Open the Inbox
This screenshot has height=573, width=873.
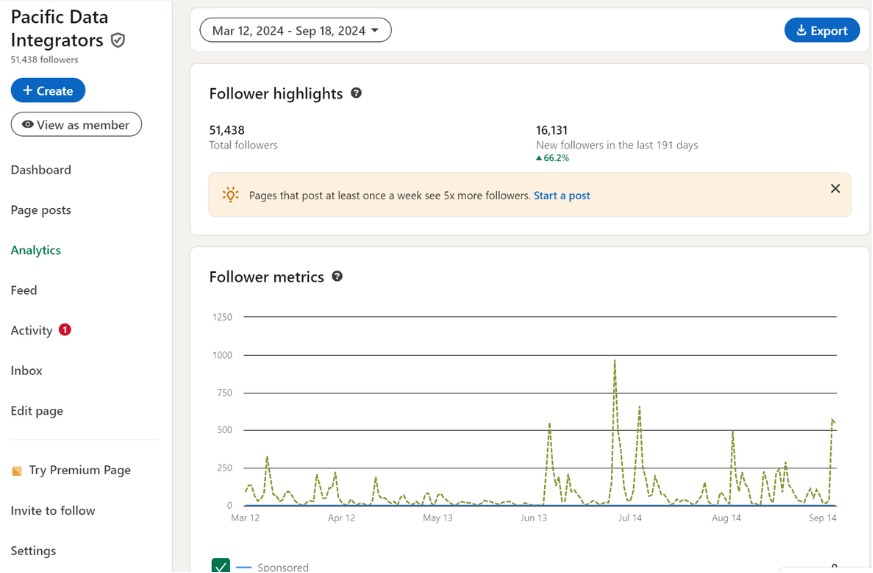click(27, 370)
